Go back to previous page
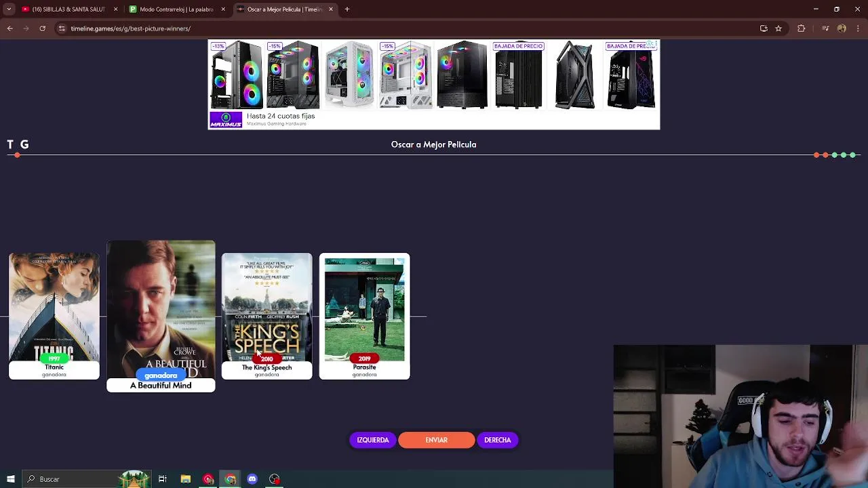Image resolution: width=868 pixels, height=488 pixels. (x=10, y=28)
